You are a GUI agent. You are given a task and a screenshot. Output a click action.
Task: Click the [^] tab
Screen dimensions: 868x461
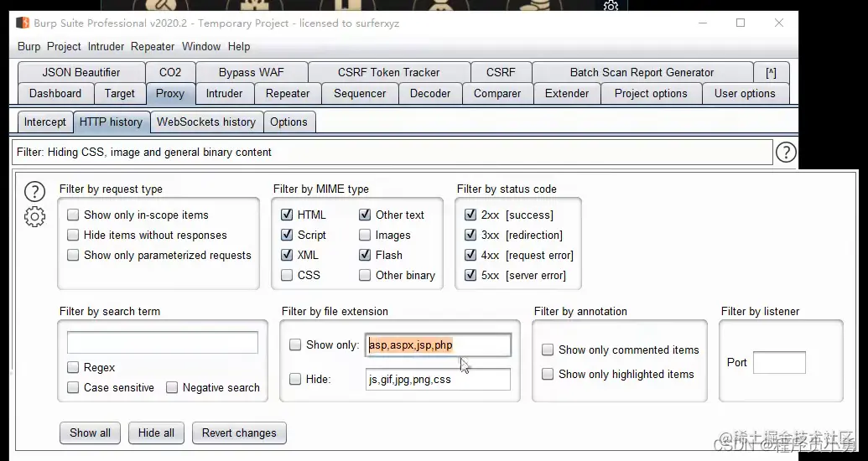point(771,72)
